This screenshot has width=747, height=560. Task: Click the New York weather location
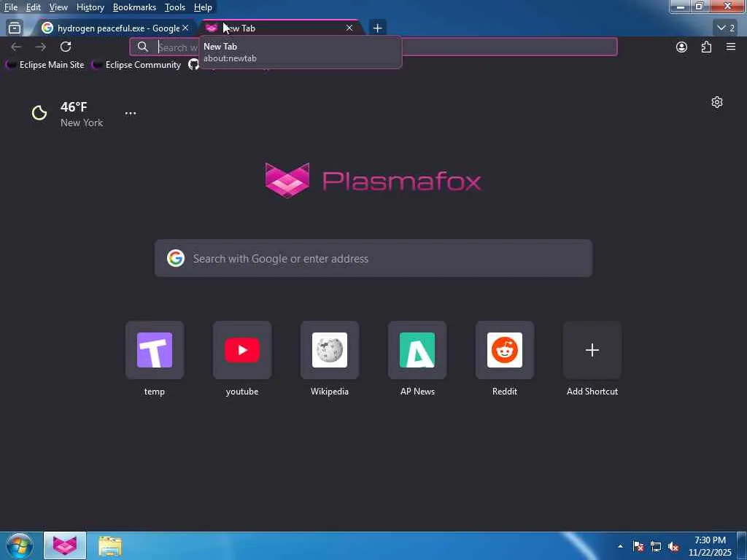pyautogui.click(x=82, y=122)
